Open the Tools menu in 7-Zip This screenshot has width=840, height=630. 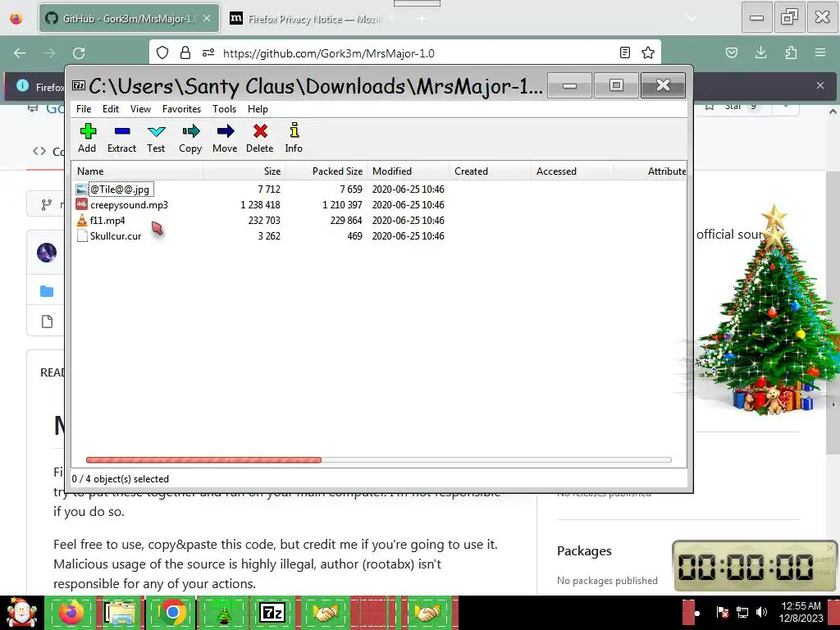click(x=224, y=109)
